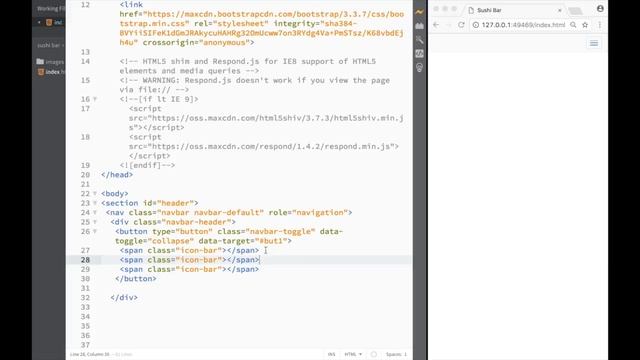Click the <![endif]--> comment on line 19
640x360 pixels.
coord(147,165)
